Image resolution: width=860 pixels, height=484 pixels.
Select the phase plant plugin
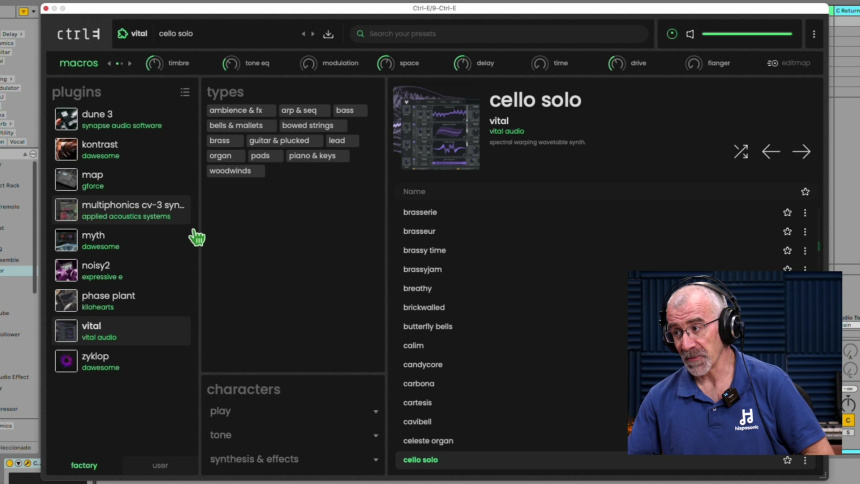[121, 300]
